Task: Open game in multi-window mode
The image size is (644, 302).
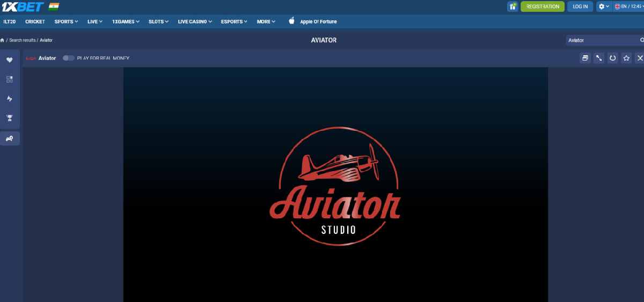Action: point(585,58)
